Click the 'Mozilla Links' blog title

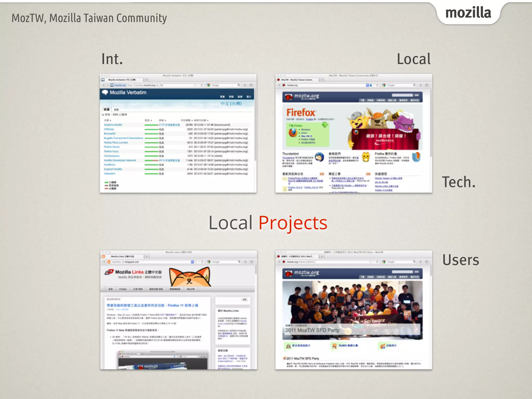pyautogui.click(x=138, y=272)
